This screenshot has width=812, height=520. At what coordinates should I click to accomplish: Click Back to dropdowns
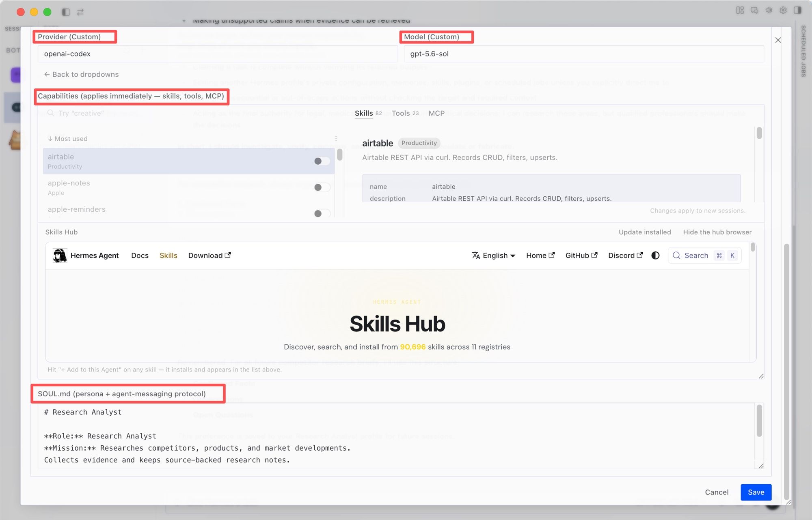[x=81, y=74]
